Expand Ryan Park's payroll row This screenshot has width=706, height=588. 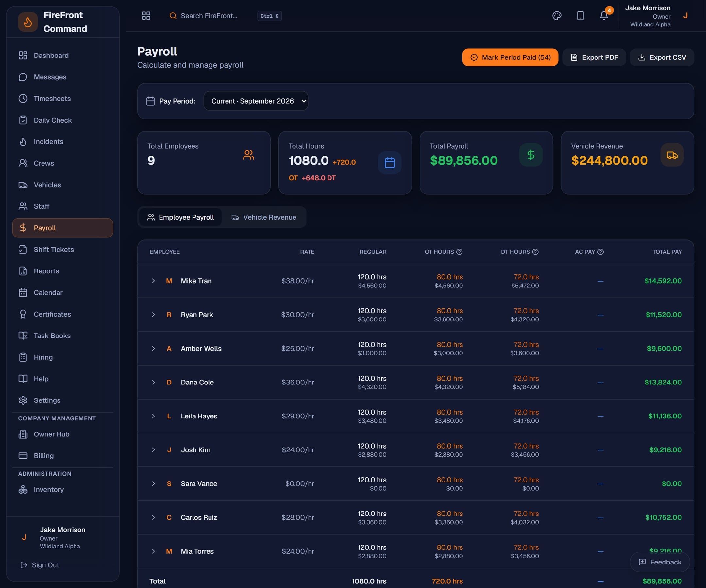[x=153, y=315]
